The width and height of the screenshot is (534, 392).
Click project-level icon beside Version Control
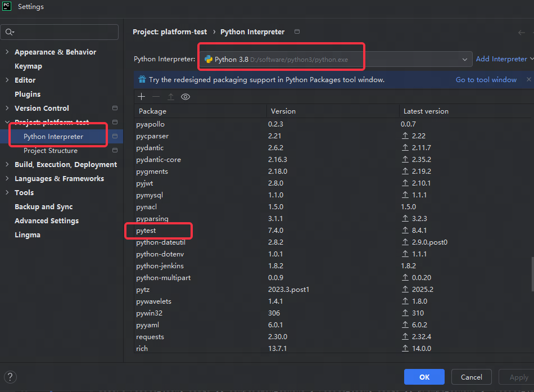(115, 108)
